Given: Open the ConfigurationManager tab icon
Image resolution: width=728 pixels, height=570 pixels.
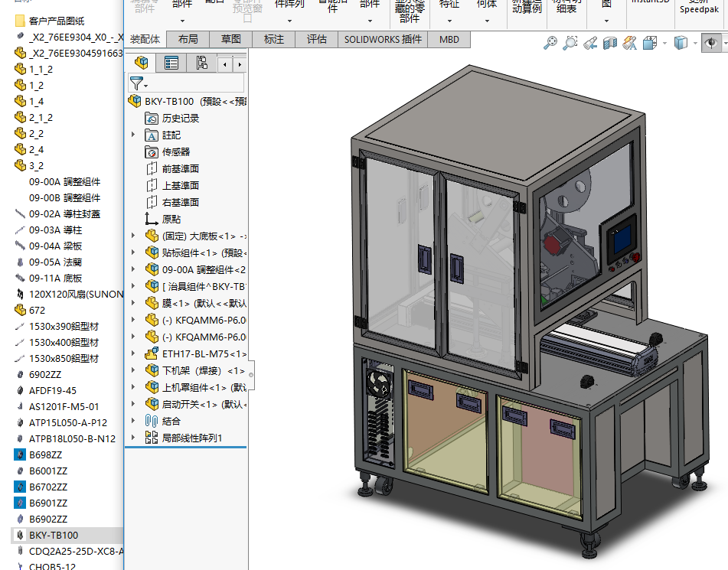Looking at the screenshot, I should click(201, 63).
